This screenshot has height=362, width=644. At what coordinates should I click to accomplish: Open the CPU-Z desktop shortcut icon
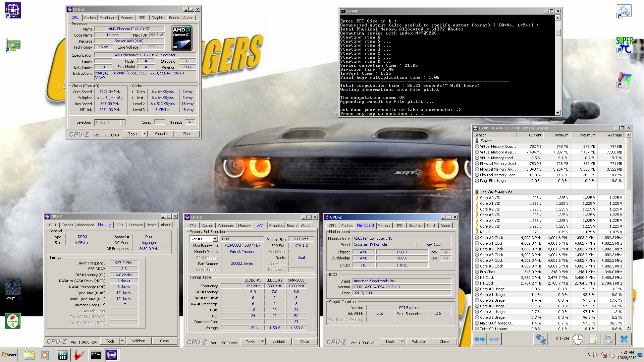pos(13,10)
